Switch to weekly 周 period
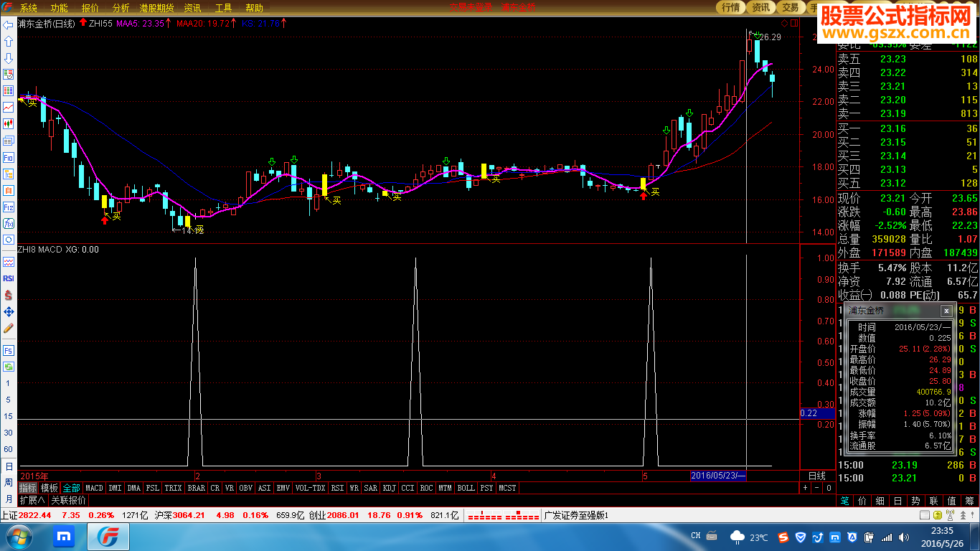The image size is (980, 551). pos(9,482)
